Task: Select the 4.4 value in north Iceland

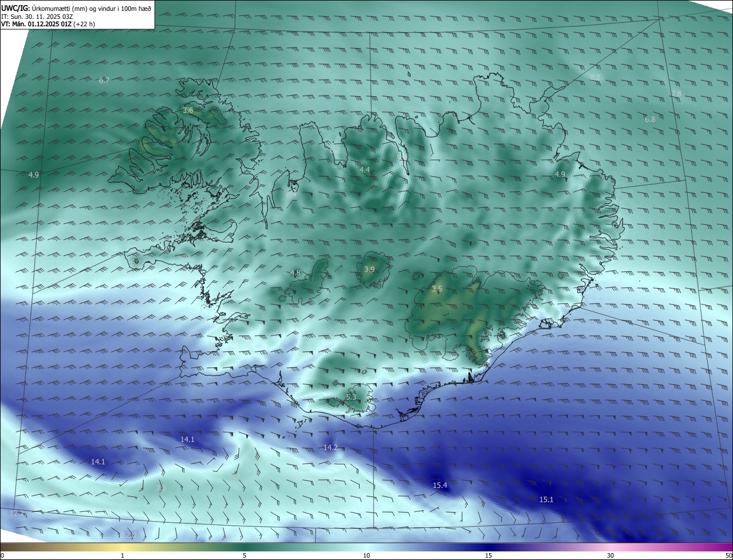Action: pos(365,170)
